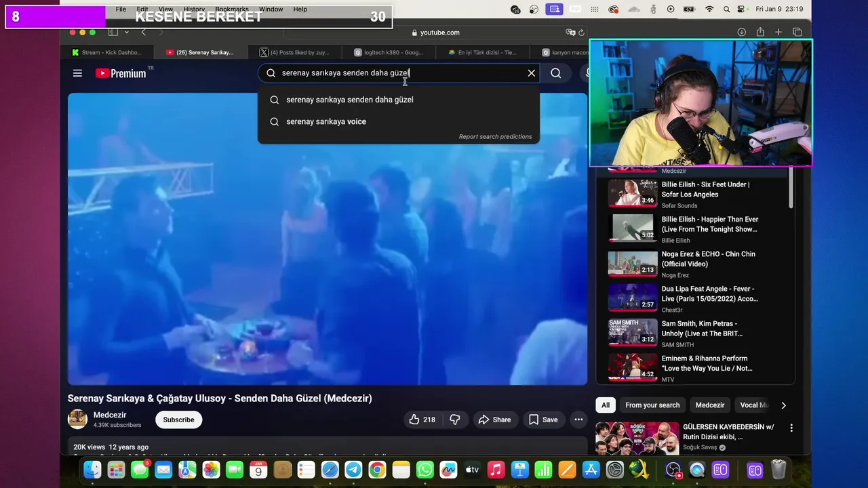The image size is (868, 488).
Task: Open the video description with '20K views'
Action: click(328, 447)
